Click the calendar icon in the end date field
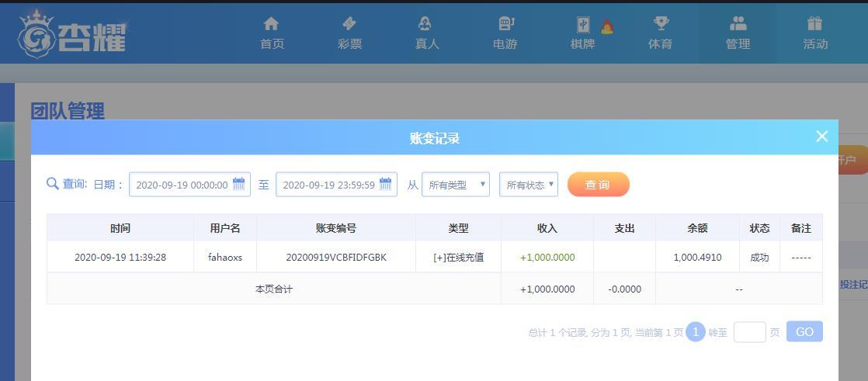The image size is (868, 381). pos(385,184)
